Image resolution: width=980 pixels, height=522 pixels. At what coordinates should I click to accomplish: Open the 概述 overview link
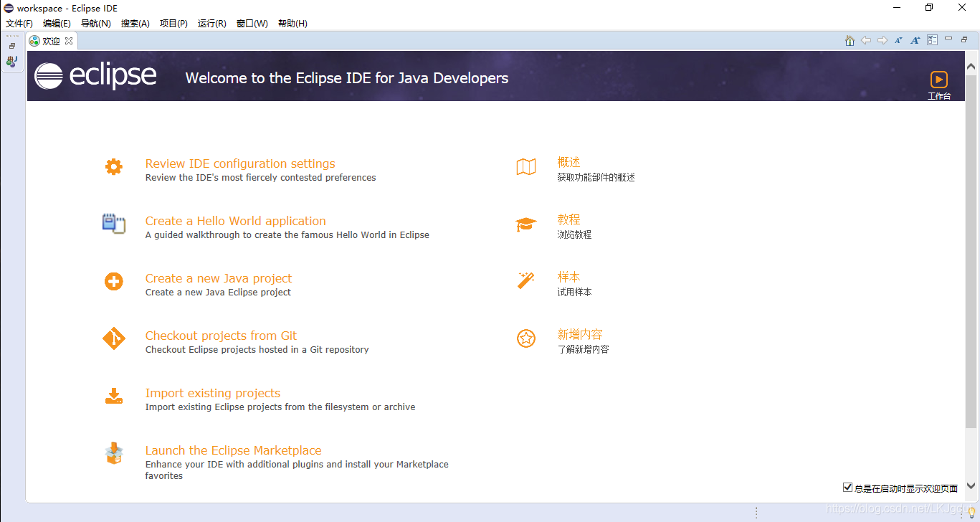pos(569,163)
